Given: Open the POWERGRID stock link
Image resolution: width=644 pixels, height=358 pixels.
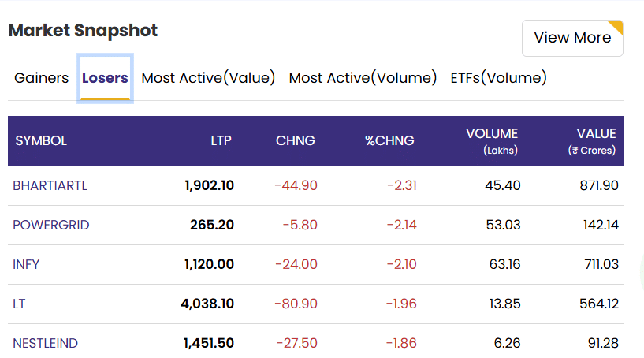Looking at the screenshot, I should (x=51, y=226).
